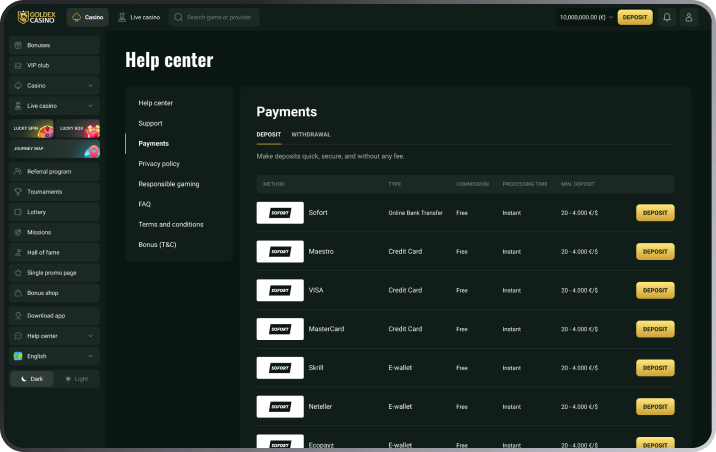Click the Sofort payment logo in Sofort row
Image resolution: width=716 pixels, height=452 pixels.
tap(280, 213)
